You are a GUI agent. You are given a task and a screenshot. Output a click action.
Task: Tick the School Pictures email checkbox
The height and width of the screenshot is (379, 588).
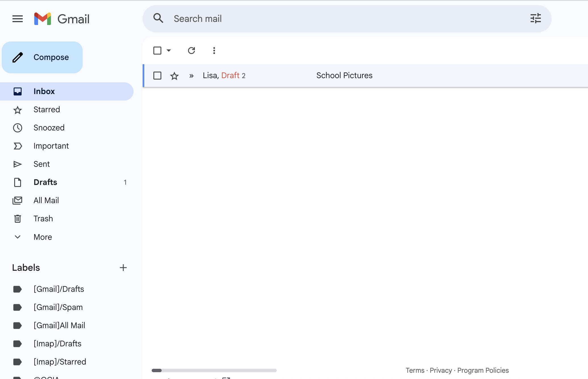tap(157, 76)
